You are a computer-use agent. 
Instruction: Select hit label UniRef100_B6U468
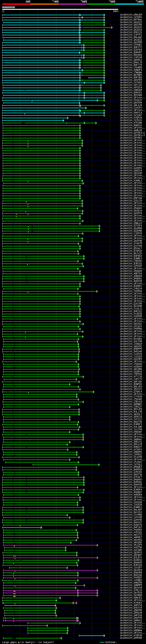point(131,55)
